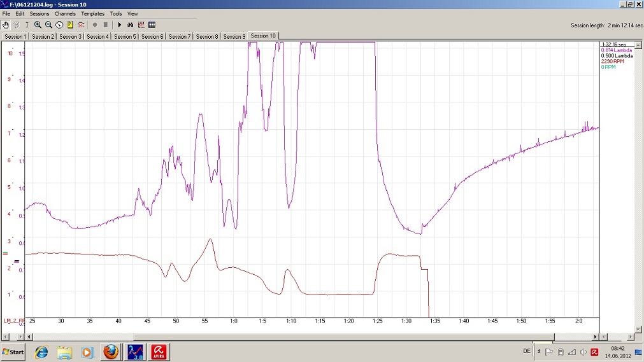644x362 pixels.
Task: Select the I-beam cursor tool
Action: pos(27,25)
